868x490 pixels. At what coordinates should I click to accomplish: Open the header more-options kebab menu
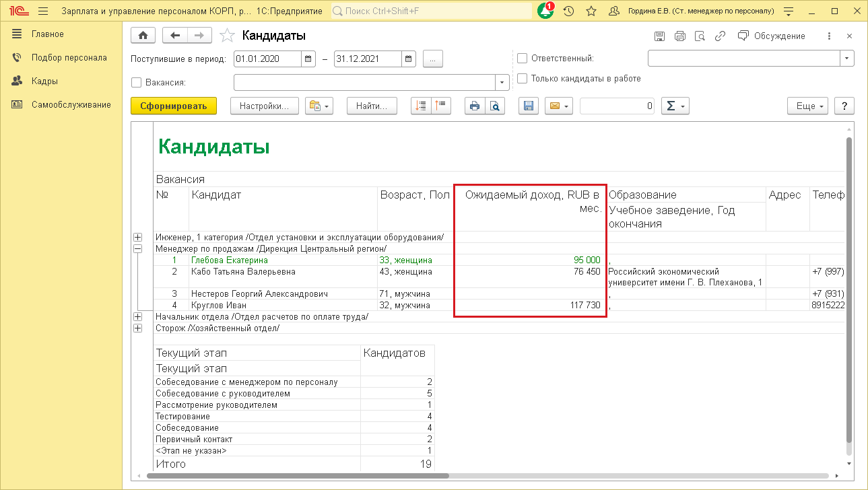(829, 36)
